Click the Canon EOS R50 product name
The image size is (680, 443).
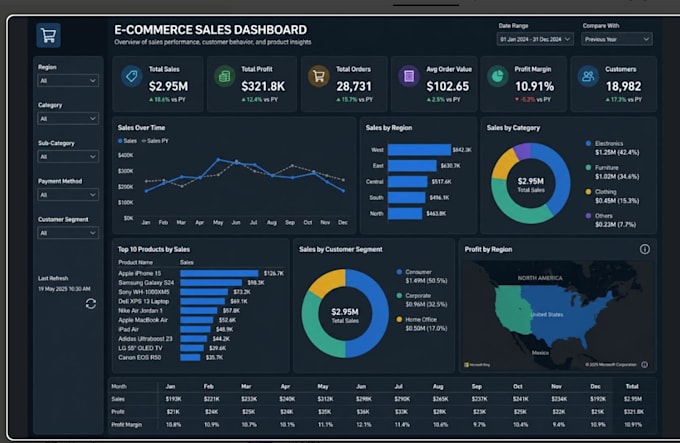pyautogui.click(x=140, y=358)
